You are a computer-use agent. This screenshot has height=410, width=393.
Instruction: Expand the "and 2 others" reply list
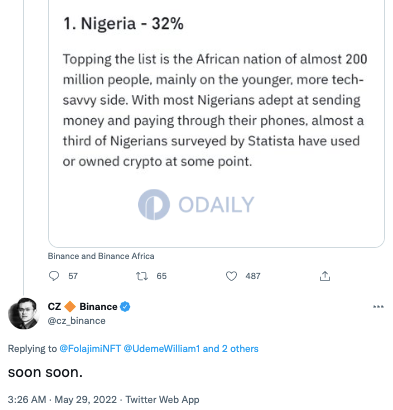(230, 349)
